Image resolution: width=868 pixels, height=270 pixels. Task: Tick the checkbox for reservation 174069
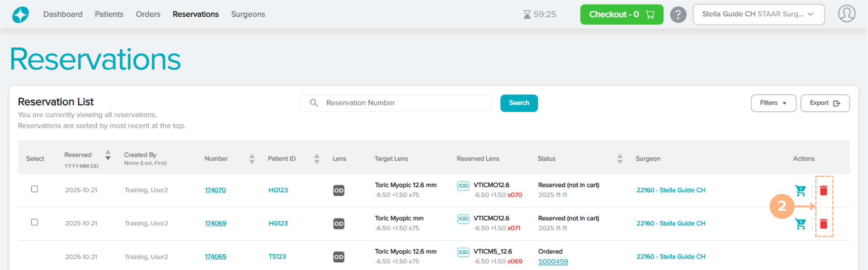[x=34, y=222]
